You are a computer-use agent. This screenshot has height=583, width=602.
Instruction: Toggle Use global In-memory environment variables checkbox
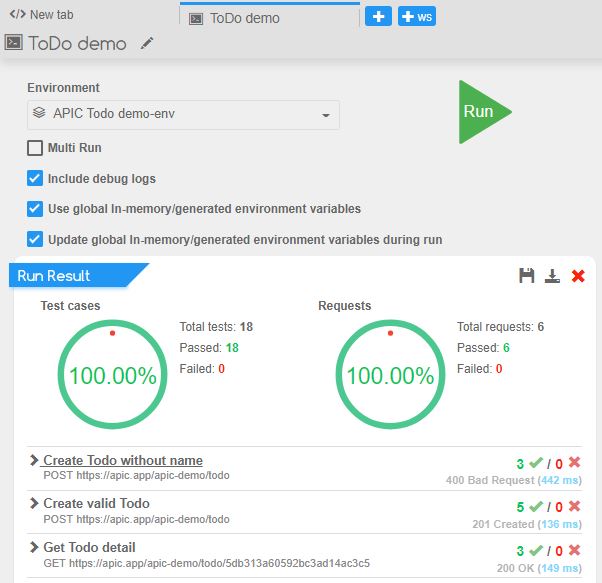tap(35, 209)
